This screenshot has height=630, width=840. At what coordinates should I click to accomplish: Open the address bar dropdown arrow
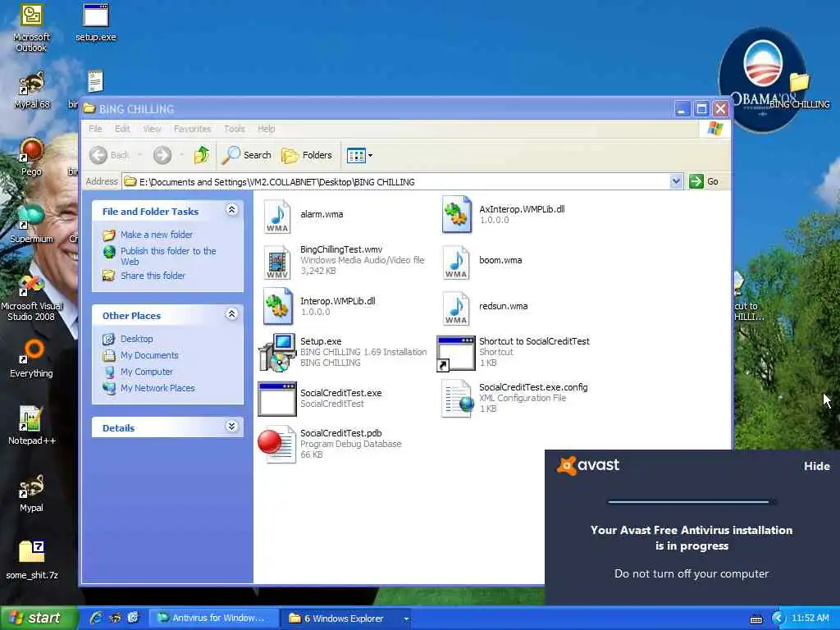(676, 181)
